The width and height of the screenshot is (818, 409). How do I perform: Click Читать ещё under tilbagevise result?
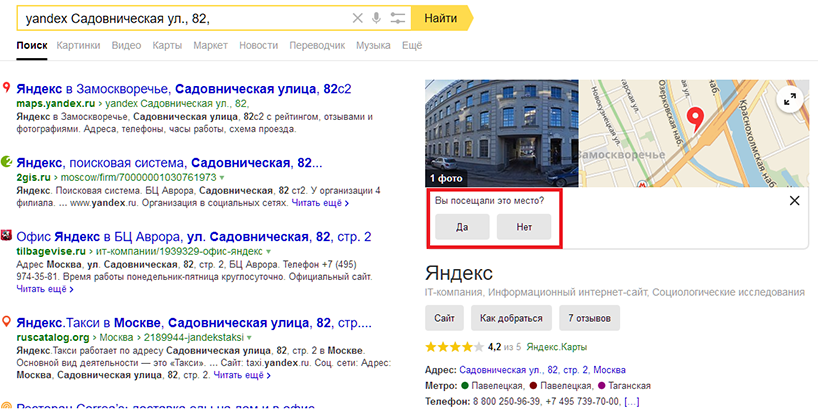45,288
